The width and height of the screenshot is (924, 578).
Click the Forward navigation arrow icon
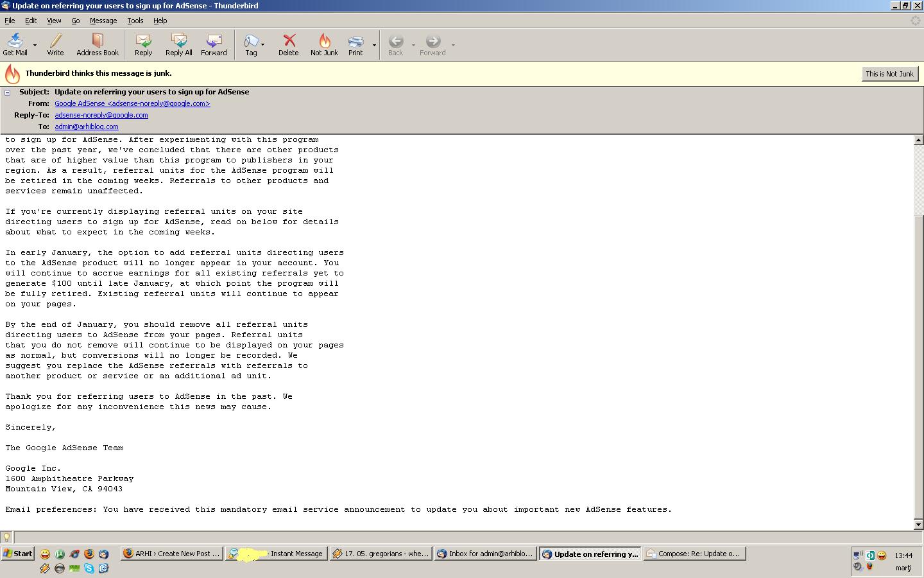(x=432, y=45)
